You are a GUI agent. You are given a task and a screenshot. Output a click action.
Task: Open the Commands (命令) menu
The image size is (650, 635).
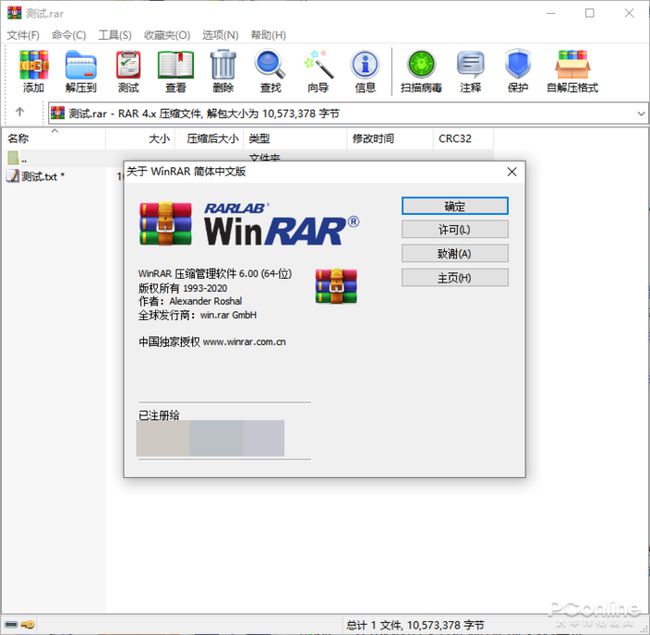[69, 35]
